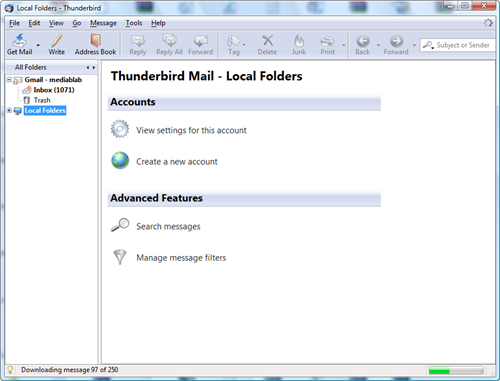Click View settings for this account
Viewport: 500px width, 381px height.
click(x=191, y=130)
